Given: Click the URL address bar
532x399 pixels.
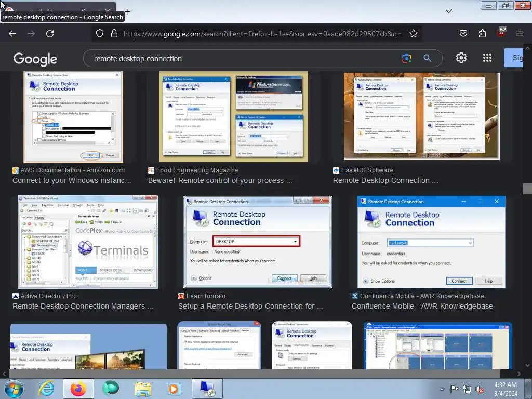Looking at the screenshot, I should 263,34.
